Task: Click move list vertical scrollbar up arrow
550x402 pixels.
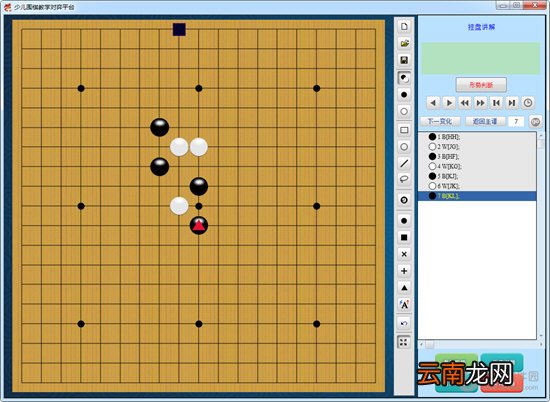Action: tap(541, 135)
